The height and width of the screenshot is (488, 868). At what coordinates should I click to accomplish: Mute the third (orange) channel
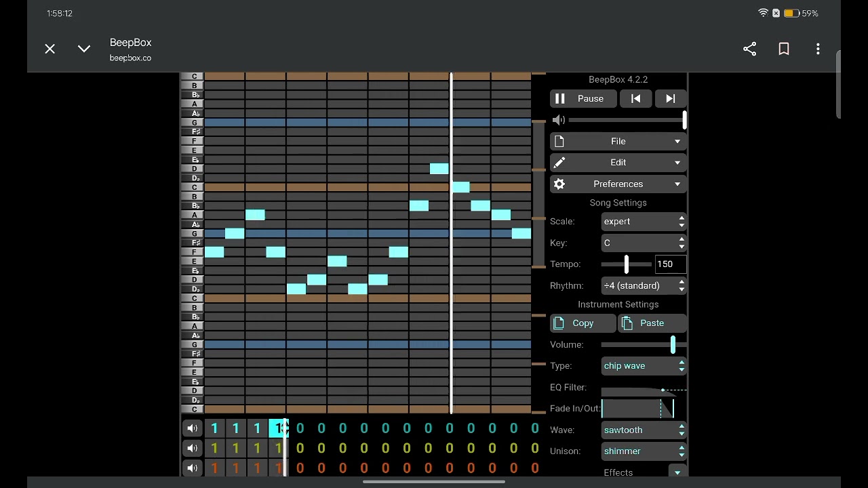193,468
